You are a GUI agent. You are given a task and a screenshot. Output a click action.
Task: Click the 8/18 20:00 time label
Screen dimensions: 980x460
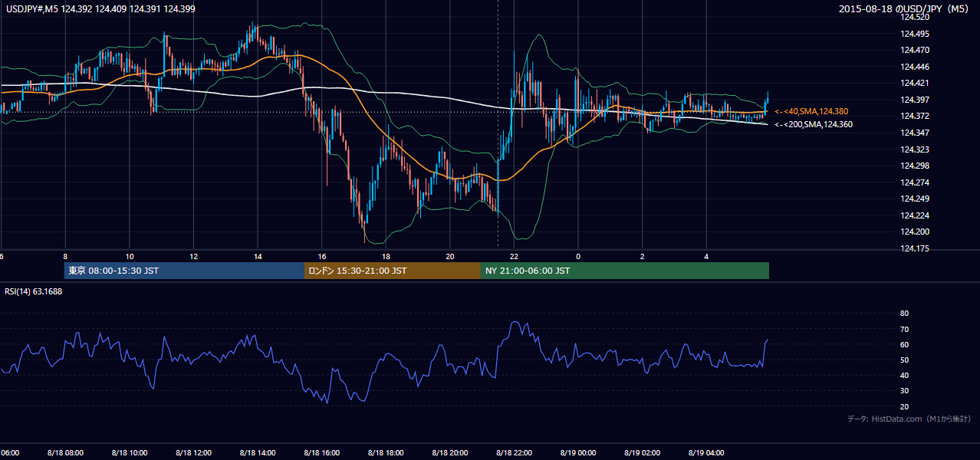(x=449, y=453)
